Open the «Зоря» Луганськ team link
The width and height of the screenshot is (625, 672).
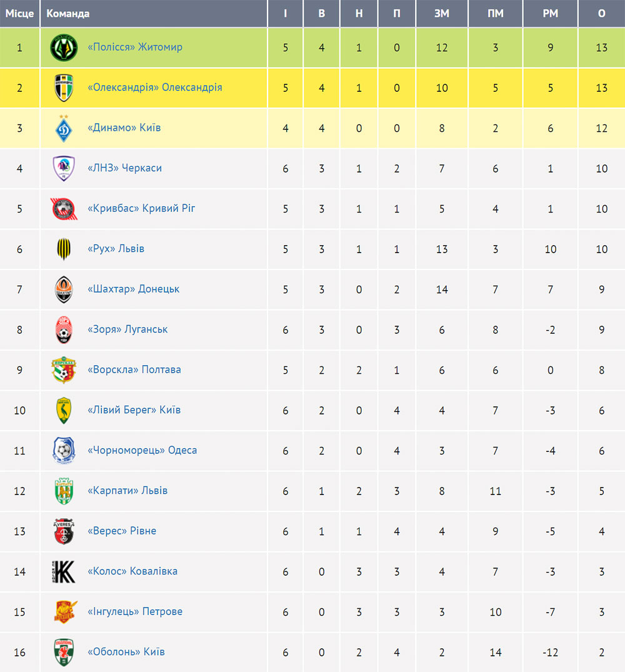(x=127, y=329)
